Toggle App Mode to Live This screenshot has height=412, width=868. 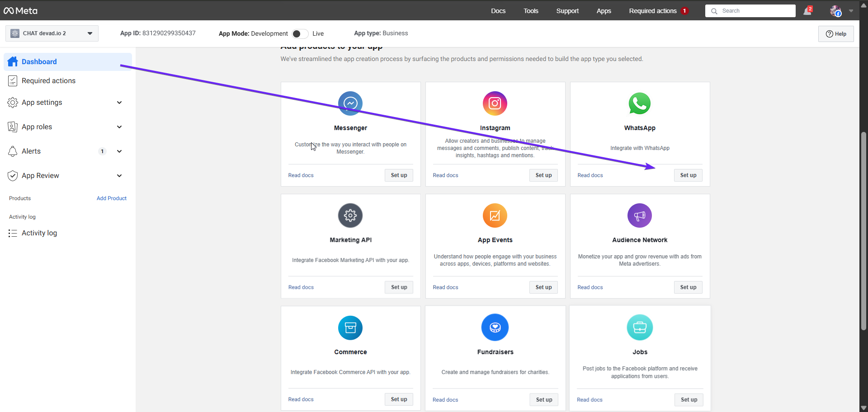click(300, 34)
